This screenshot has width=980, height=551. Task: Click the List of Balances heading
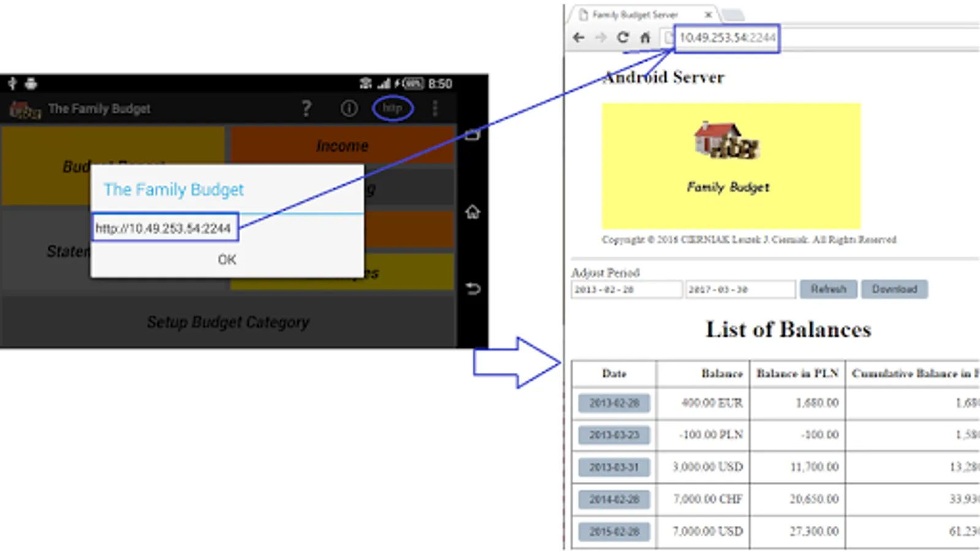pos(788,329)
